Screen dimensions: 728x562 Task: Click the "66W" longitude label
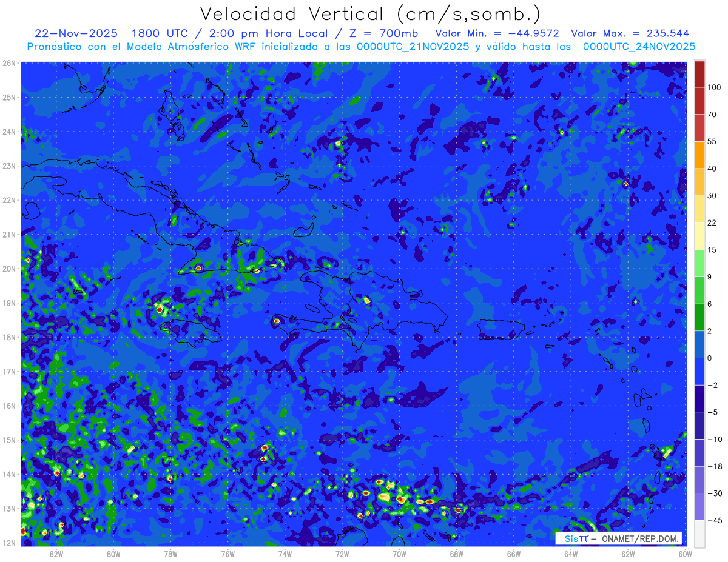514,554
